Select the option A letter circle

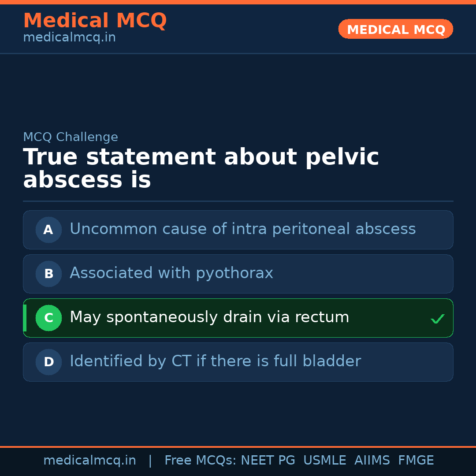pyautogui.click(x=48, y=230)
